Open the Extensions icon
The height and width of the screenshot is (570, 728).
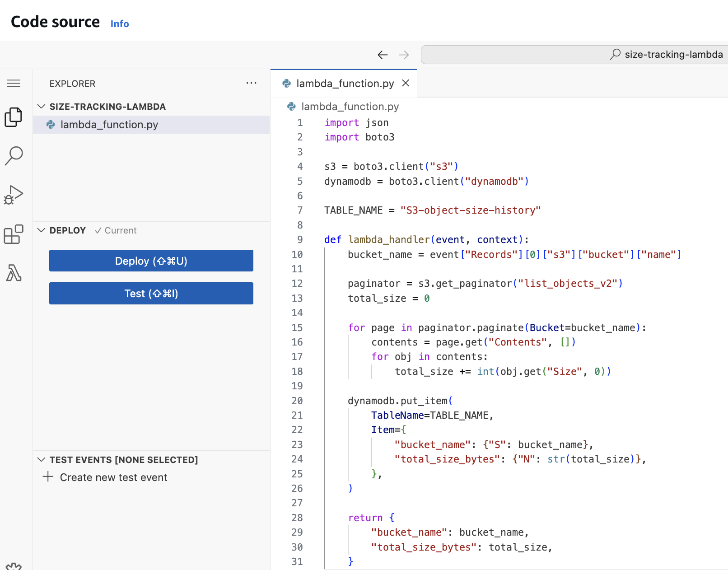pos(14,234)
